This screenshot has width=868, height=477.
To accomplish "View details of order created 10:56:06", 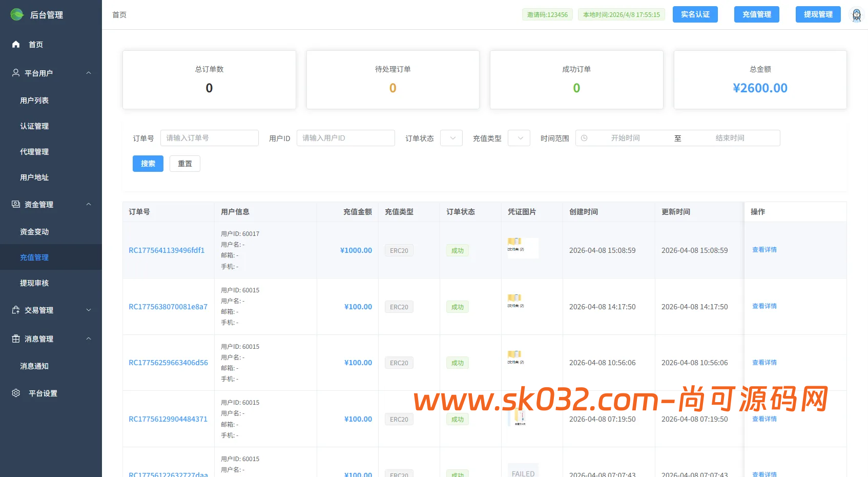I will click(764, 363).
